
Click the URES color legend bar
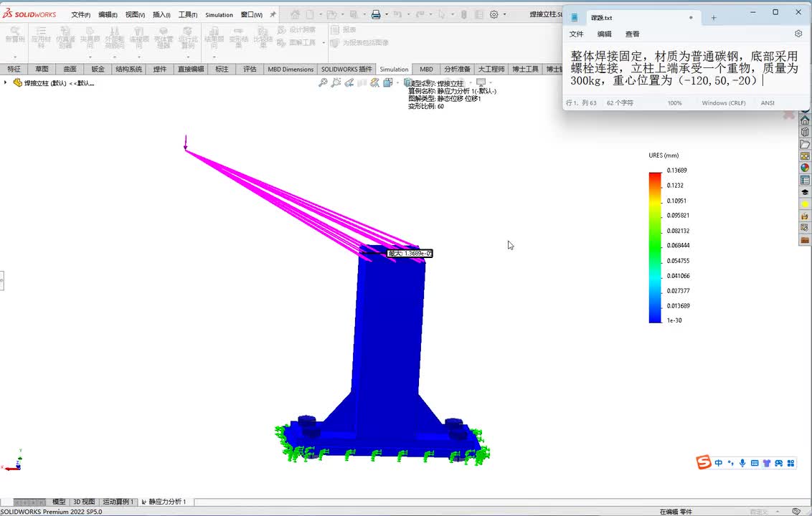655,247
